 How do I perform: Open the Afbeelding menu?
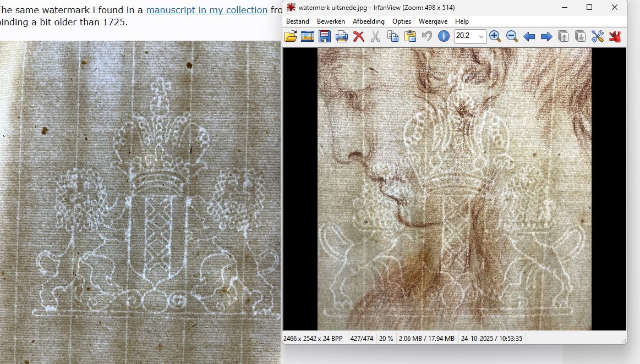[369, 21]
